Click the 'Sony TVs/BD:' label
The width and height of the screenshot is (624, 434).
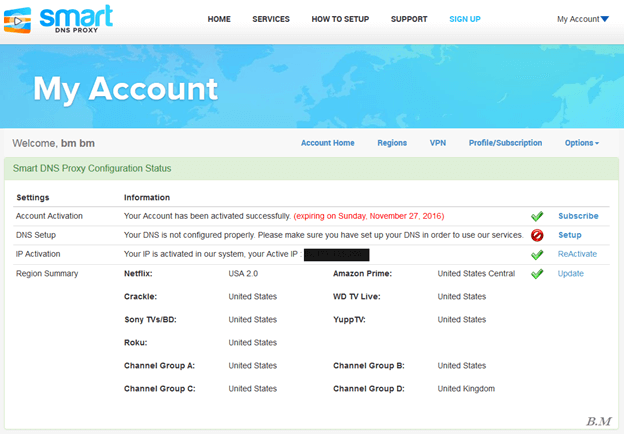coord(150,320)
